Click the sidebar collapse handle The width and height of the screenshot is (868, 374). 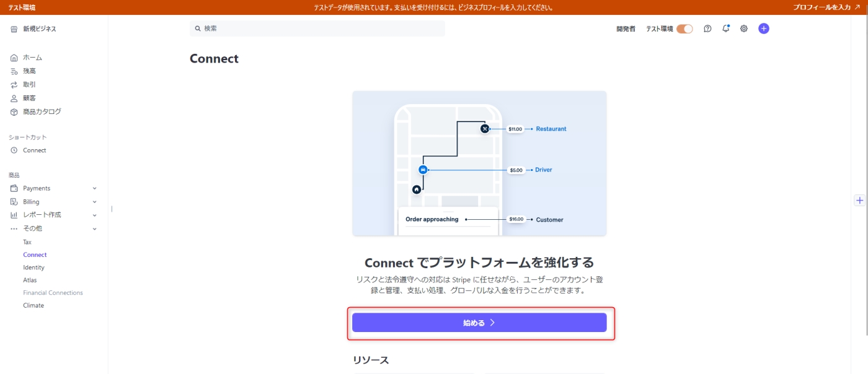point(112,209)
